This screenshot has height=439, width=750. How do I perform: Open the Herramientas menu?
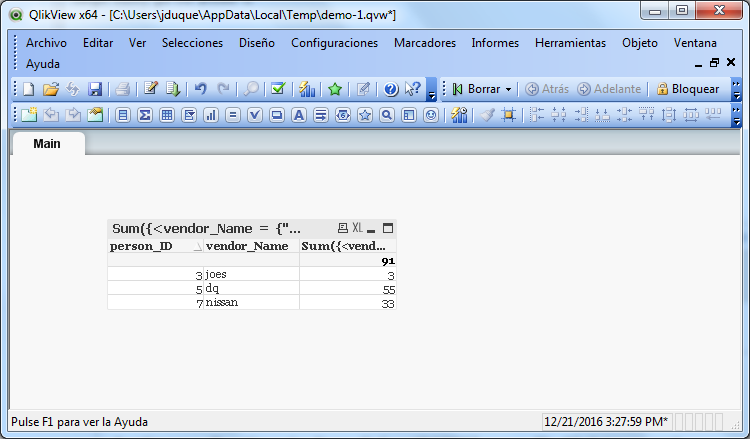570,43
